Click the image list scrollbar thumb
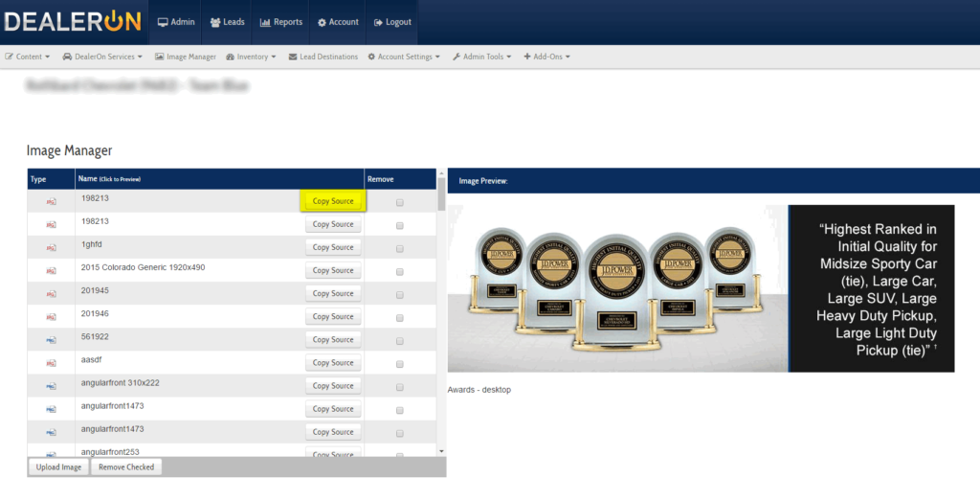980x501 pixels. point(441,194)
